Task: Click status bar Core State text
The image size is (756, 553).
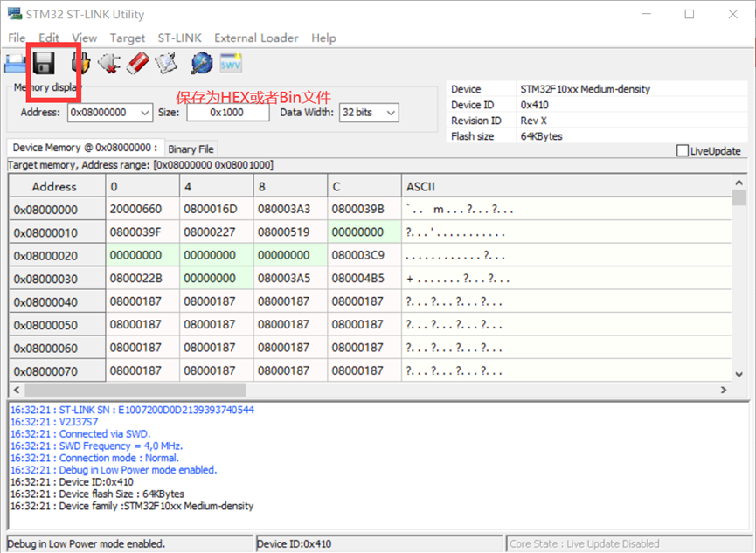Action: point(585,544)
